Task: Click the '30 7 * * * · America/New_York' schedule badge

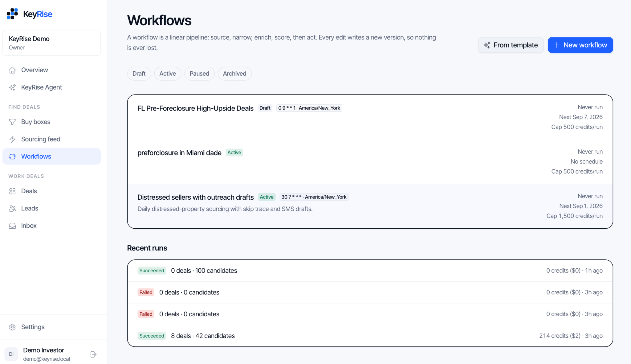Action: pyautogui.click(x=314, y=197)
